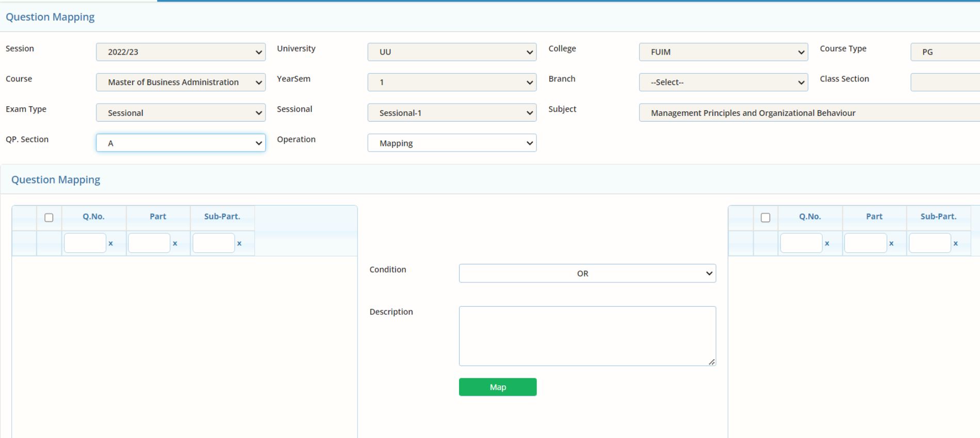The height and width of the screenshot is (438, 980).
Task: Expand the Branch --Select-- dropdown
Action: (x=723, y=82)
